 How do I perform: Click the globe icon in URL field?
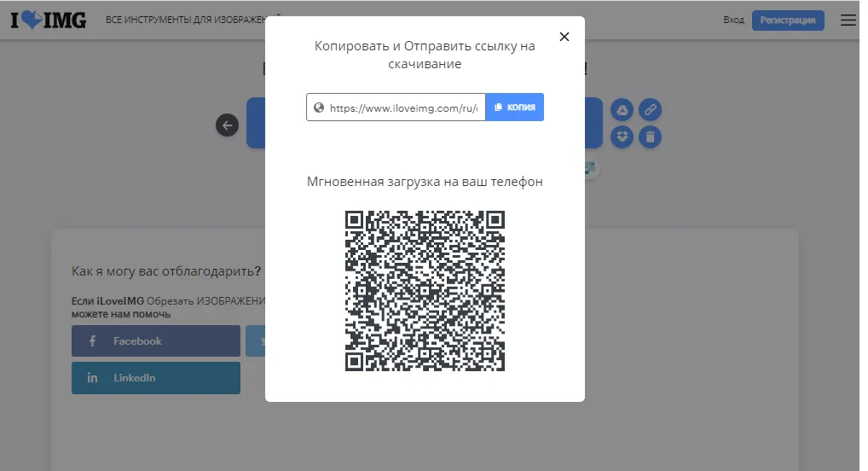coord(319,108)
